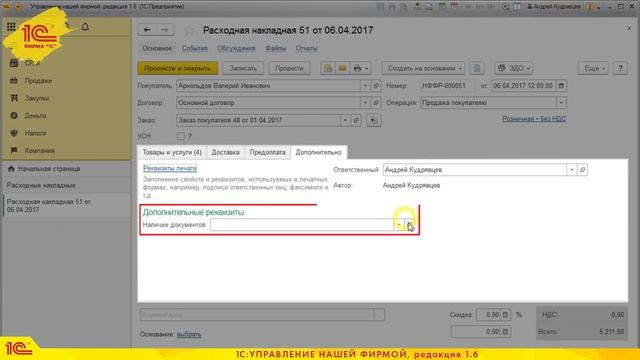Screen dimensions: 640x360
Task: Open the Предоплата tab
Action: coord(267,152)
